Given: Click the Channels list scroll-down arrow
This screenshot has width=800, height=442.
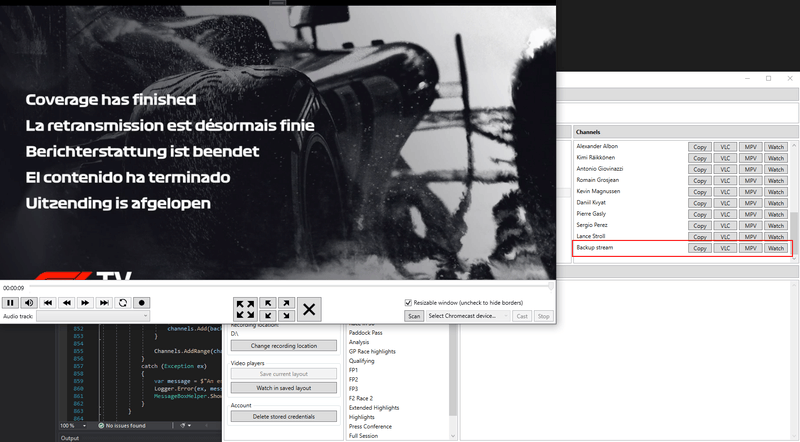Looking at the screenshot, I should pos(794,259).
